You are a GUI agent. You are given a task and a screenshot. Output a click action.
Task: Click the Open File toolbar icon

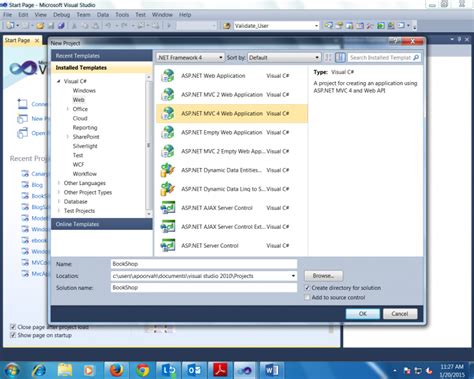(40, 26)
